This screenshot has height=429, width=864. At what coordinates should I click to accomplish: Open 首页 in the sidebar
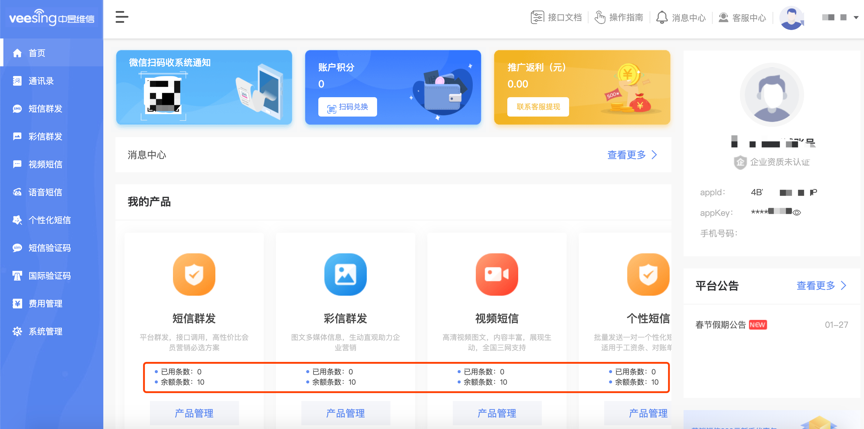[51, 53]
